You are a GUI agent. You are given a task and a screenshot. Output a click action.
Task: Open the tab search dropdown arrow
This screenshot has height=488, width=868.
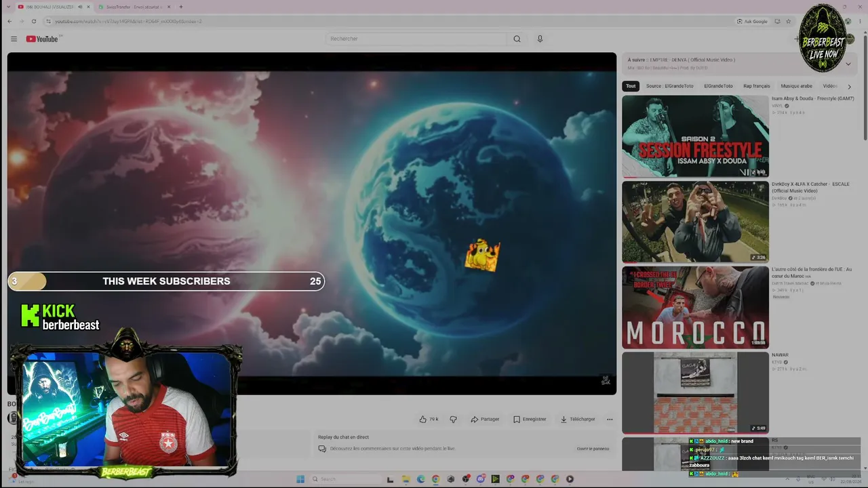point(8,7)
